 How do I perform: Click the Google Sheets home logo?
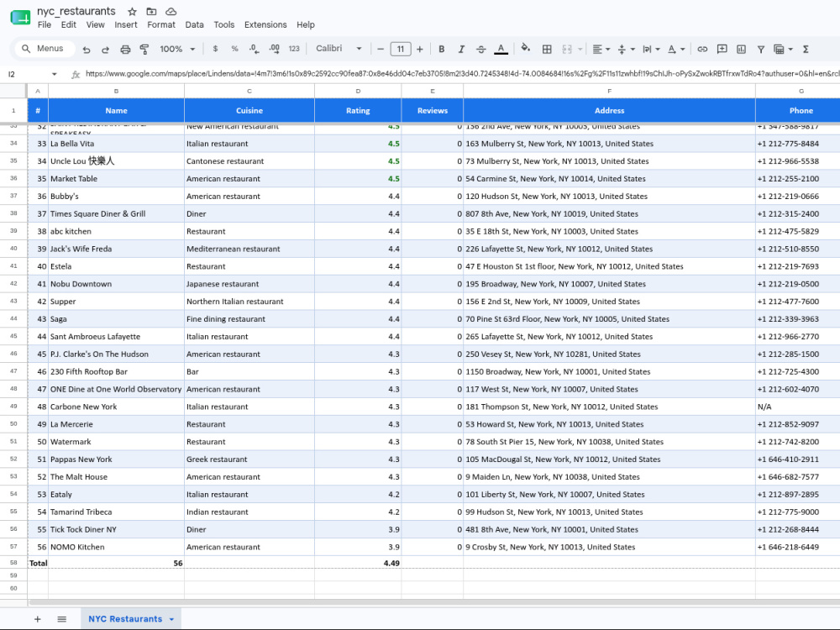pos(20,18)
